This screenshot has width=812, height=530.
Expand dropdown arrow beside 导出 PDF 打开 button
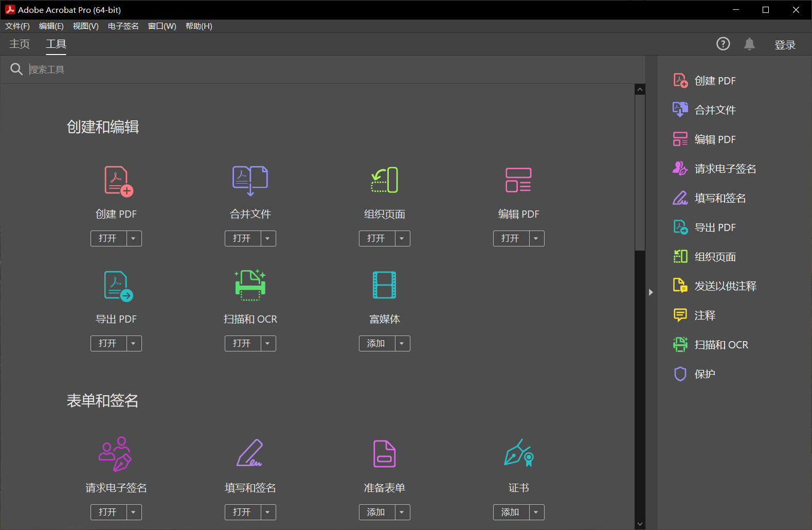134,344
